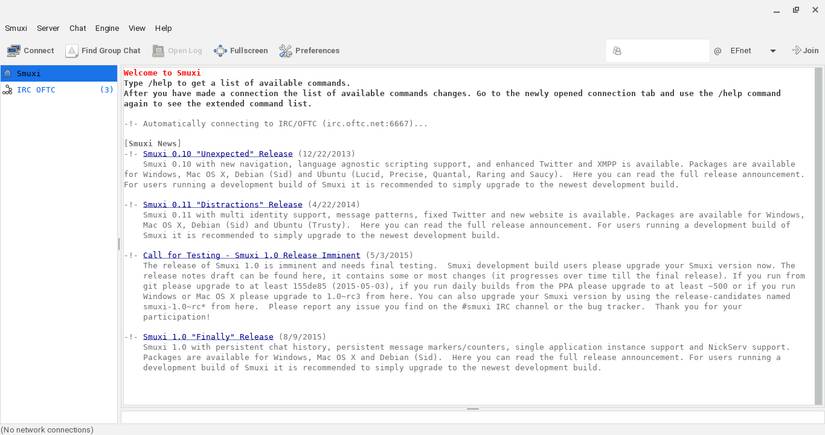Image resolution: width=825 pixels, height=435 pixels.
Task: Open the Server menu
Action: pos(48,28)
